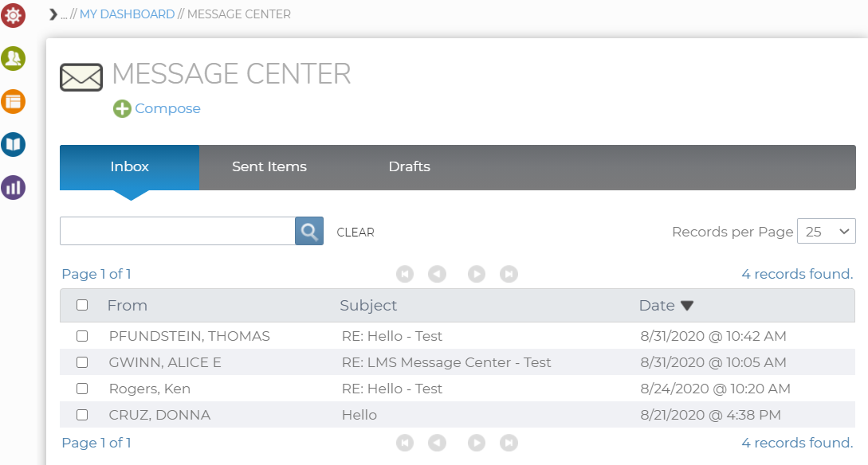The image size is (868, 465).
Task: Sort by Date using the column arrow
Action: click(687, 306)
